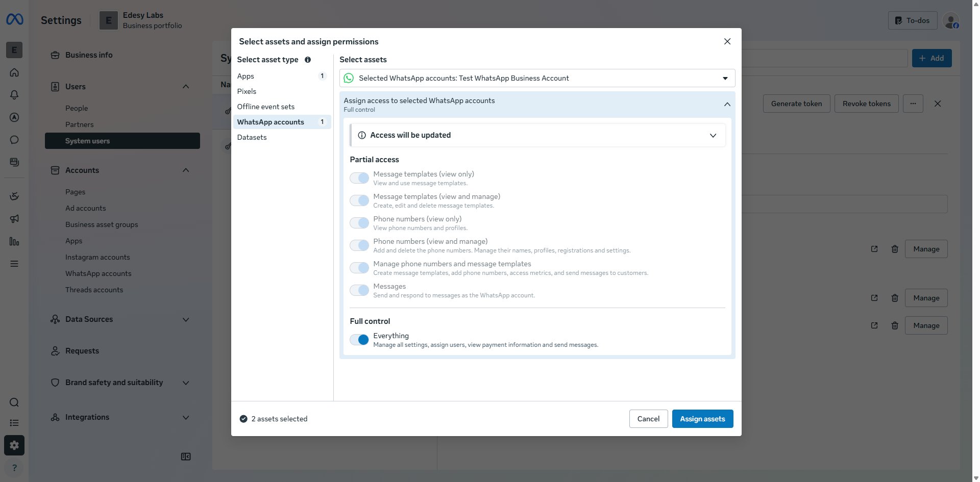This screenshot has height=482, width=980.
Task: Open the To-dos button
Action: point(912,20)
